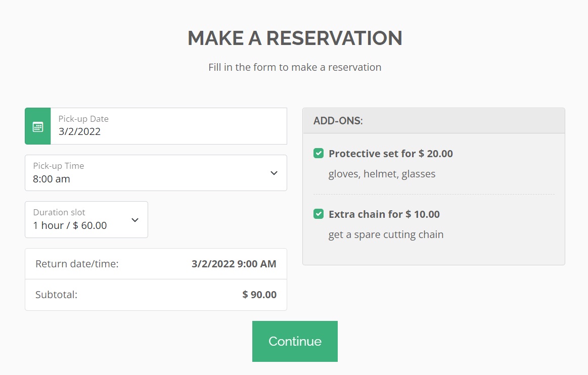Click the get a spare cutting chain text
The image size is (588, 375).
pos(386,235)
